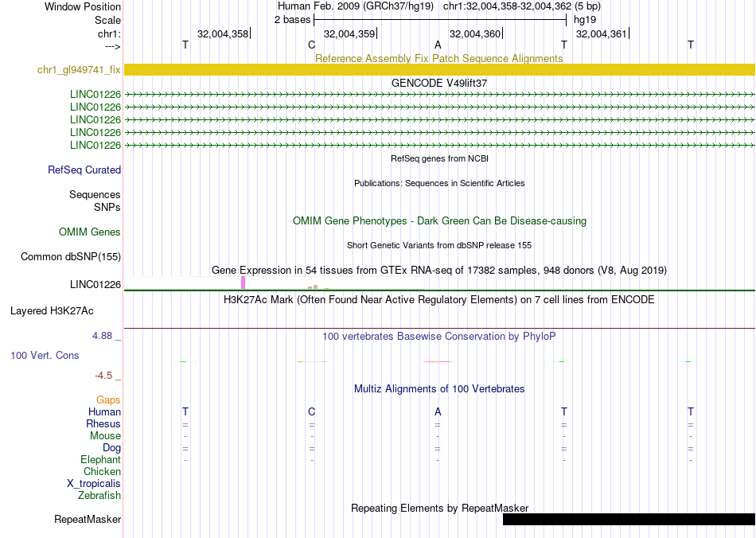Image resolution: width=756 pixels, height=538 pixels.
Task: Click the Chicken species label
Action: [x=102, y=471]
